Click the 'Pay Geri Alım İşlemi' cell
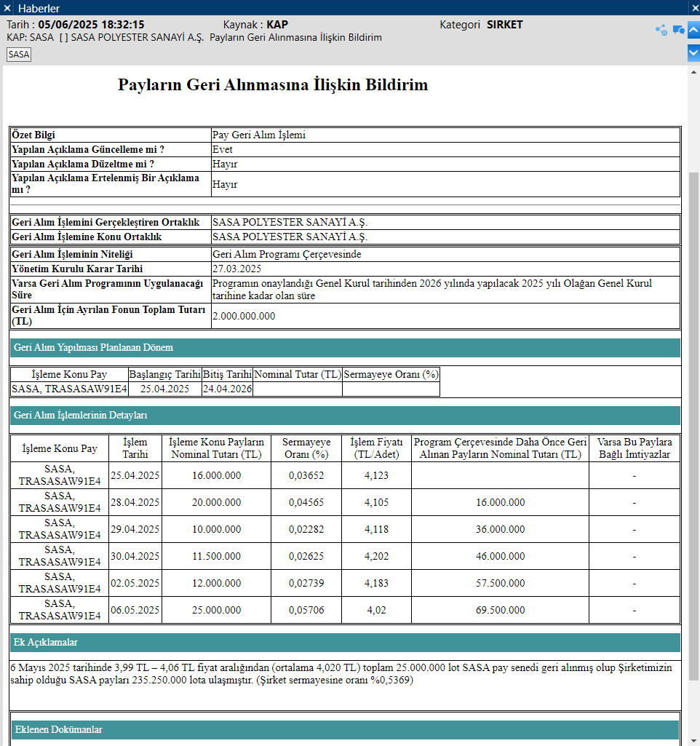The image size is (700, 746). tap(445, 135)
